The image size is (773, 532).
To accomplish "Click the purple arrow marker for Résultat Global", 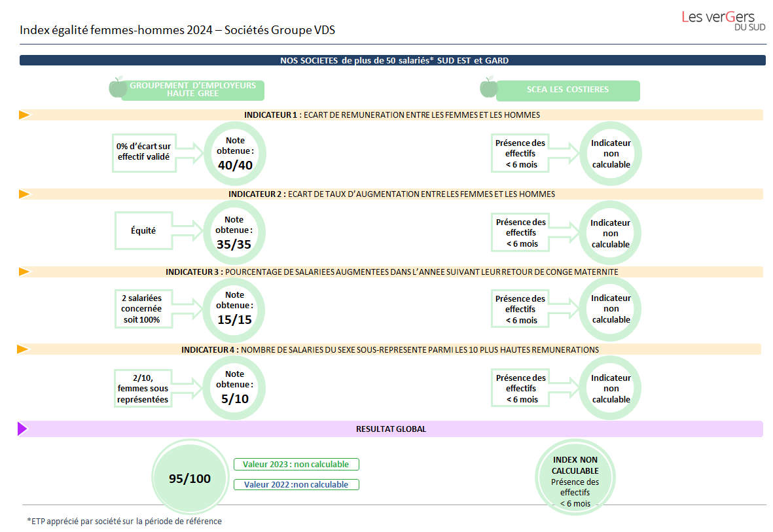I will click(x=23, y=429).
